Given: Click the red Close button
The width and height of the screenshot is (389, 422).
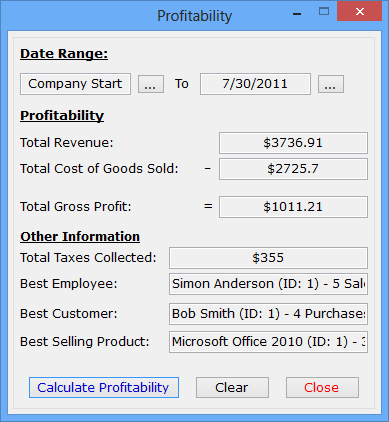Looking at the screenshot, I should (322, 387).
